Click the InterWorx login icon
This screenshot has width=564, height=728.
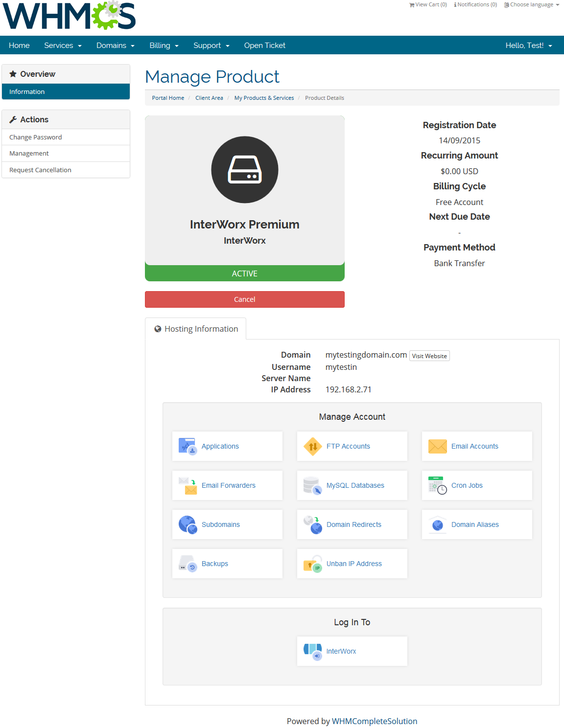click(x=312, y=651)
